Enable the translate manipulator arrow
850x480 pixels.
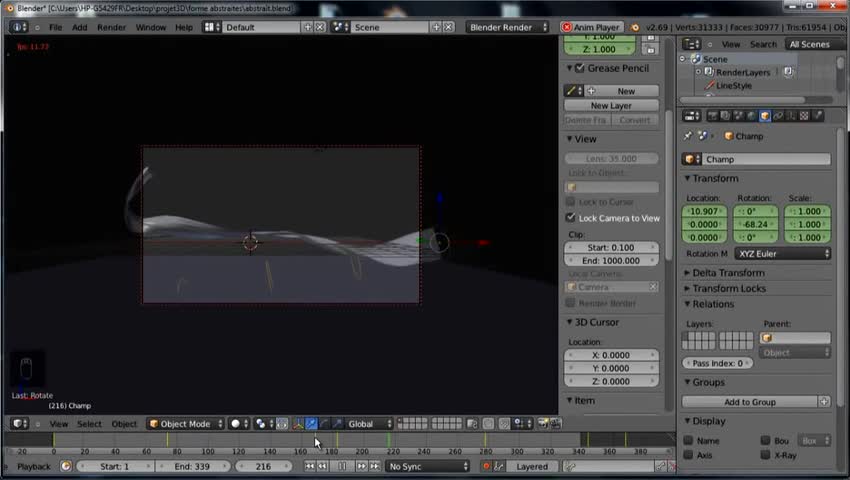pyautogui.click(x=312, y=424)
